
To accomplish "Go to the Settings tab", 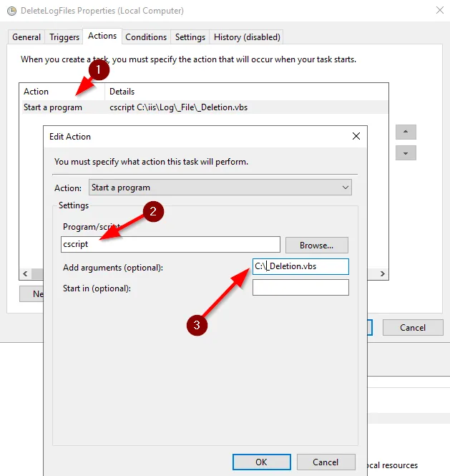I will (190, 37).
